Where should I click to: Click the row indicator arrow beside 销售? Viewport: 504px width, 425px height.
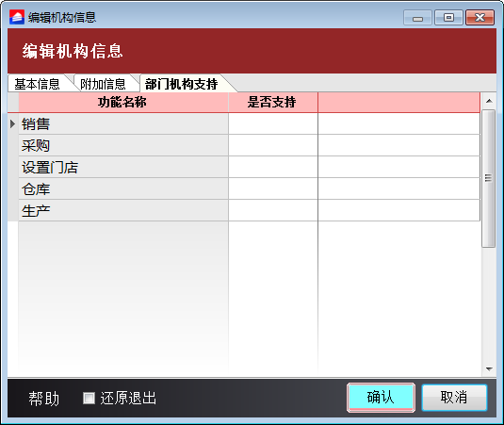[x=13, y=123]
